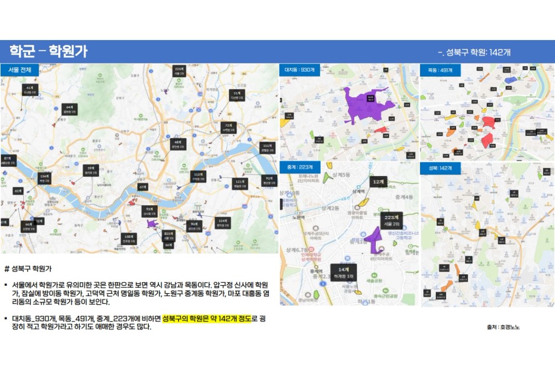The width and height of the screenshot is (555, 392).
Task: Click purple Gangnam cluster on Seoul-wide map
Action: click(152, 224)
